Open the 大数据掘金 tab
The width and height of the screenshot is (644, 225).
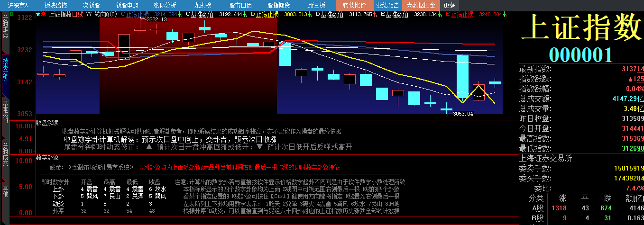coord(422,5)
